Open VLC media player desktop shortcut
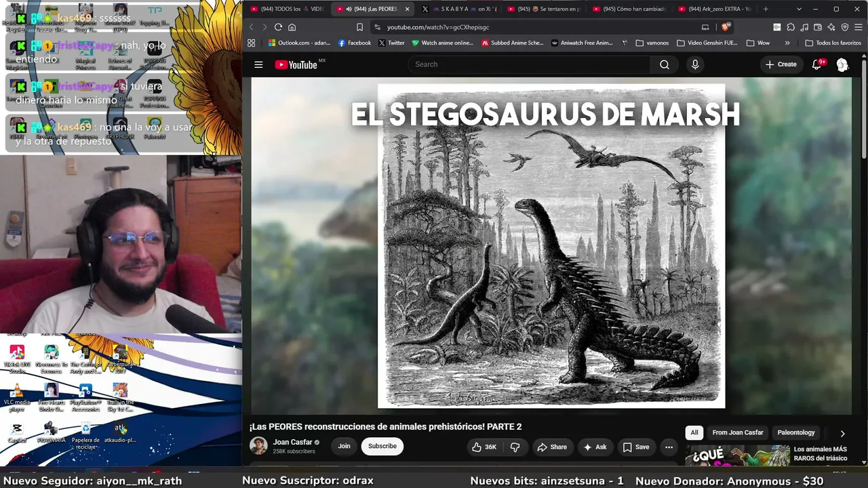The height and width of the screenshot is (488, 868). [17, 398]
